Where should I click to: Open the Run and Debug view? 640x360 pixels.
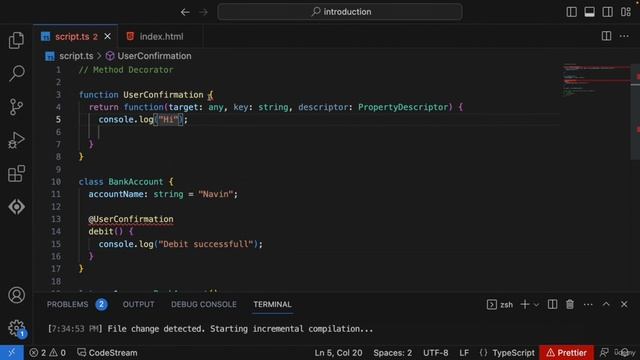pyautogui.click(x=16, y=140)
